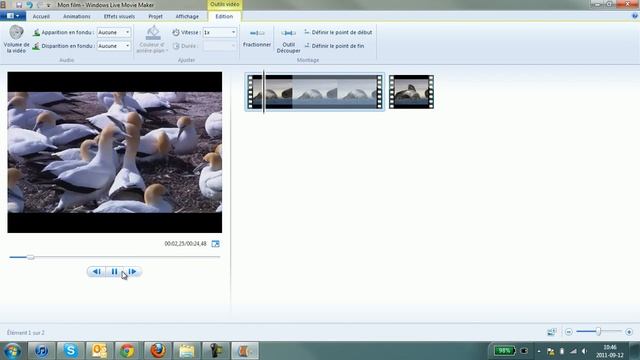Undo the last action in toolbar

tap(29, 5)
